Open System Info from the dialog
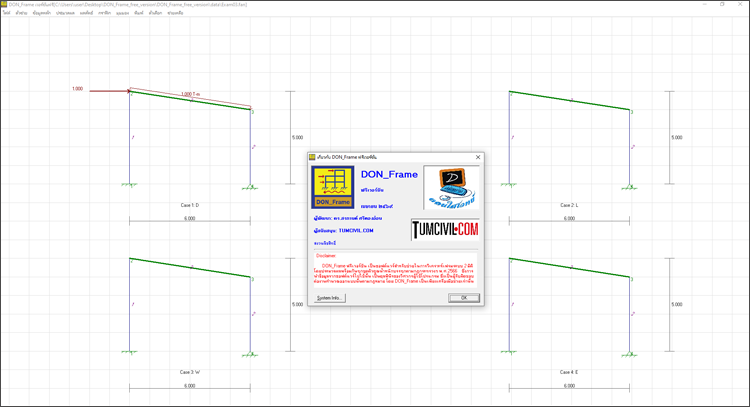This screenshot has height=407, width=750. click(x=329, y=298)
